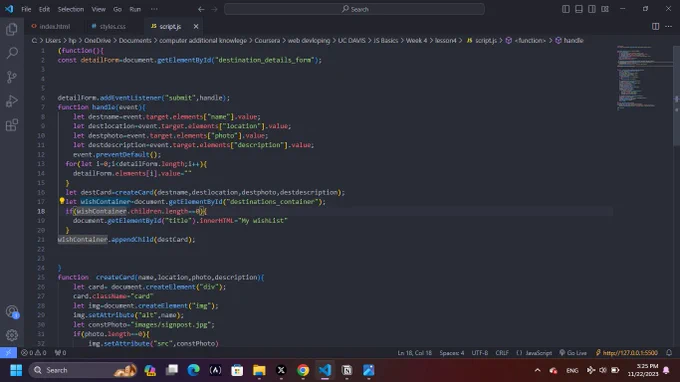Screen dimensions: 680x382
Task: Show hidden system tray icons
Action: 537,370
